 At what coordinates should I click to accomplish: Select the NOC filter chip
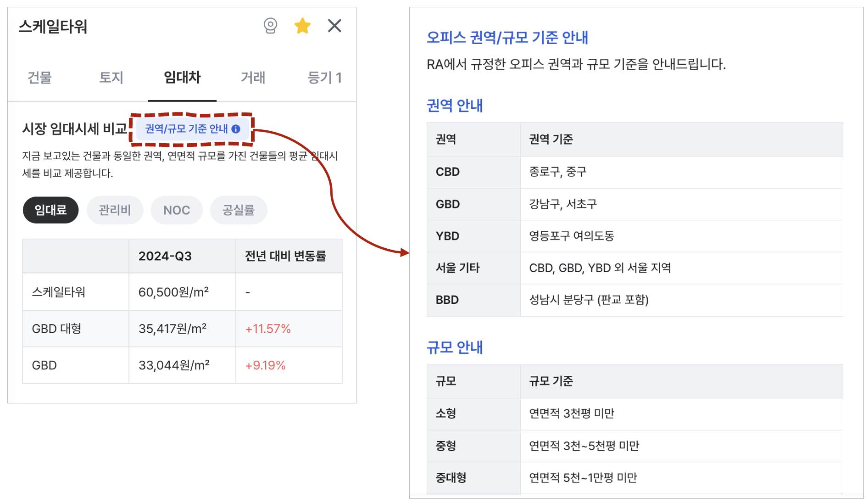[177, 210]
